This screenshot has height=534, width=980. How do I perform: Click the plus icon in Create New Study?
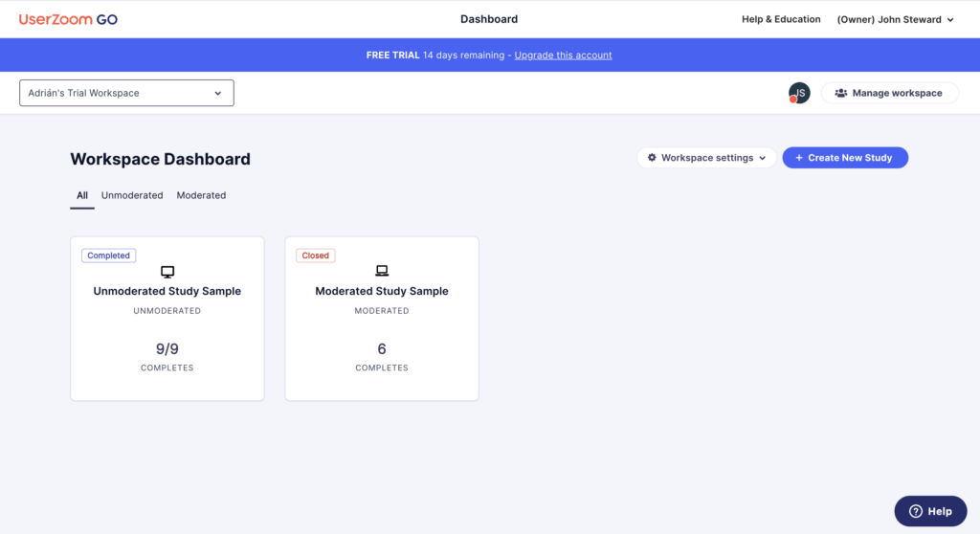(x=799, y=158)
